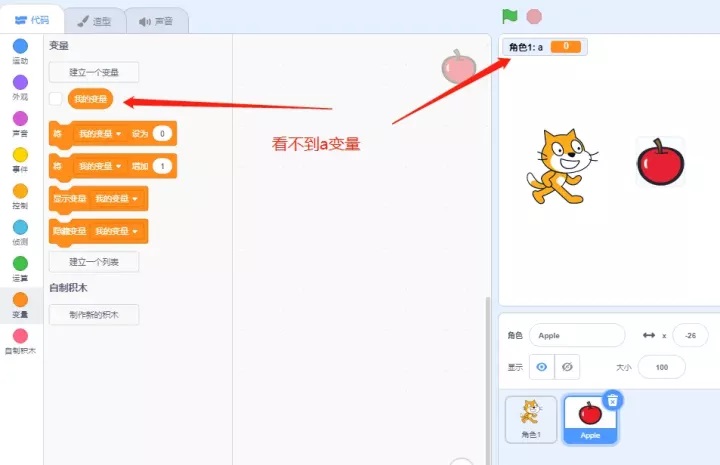Delete the Apple sprite with trash icon
720x465 pixels.
[x=613, y=400]
